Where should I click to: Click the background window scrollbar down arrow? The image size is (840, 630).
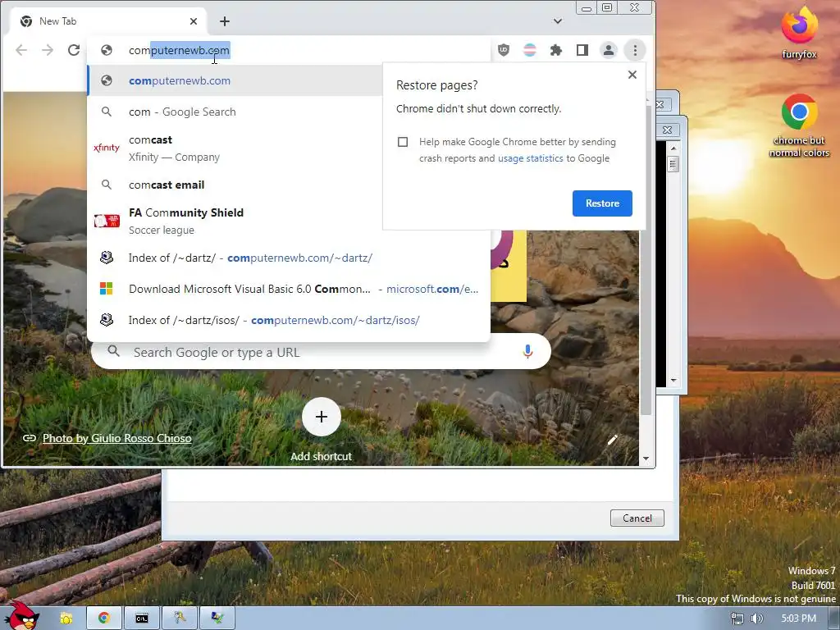[x=673, y=381]
